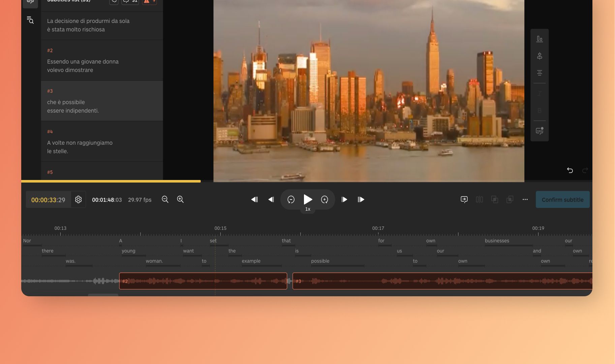Jump to previous subtitle start
Image resolution: width=615 pixels, height=364 pixels.
pyautogui.click(x=254, y=200)
